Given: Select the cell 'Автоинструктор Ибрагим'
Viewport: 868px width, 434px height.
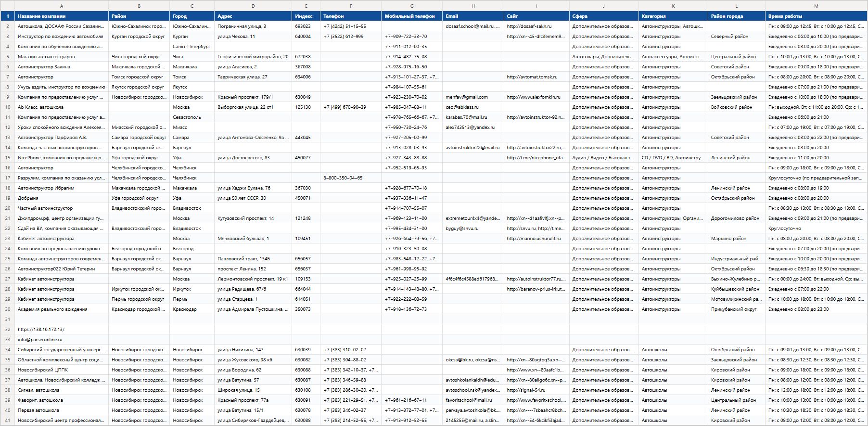Looking at the screenshot, I should 62,188.
